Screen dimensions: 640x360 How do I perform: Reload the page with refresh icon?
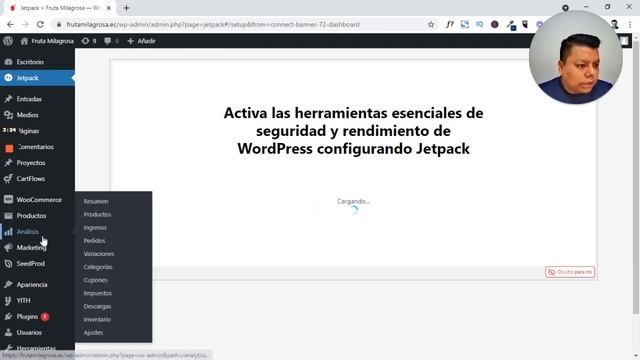(40, 24)
